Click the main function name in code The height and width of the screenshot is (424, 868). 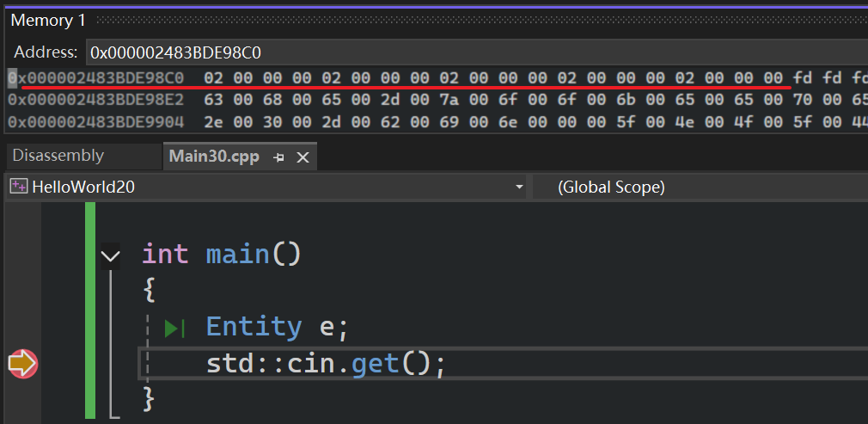[238, 254]
